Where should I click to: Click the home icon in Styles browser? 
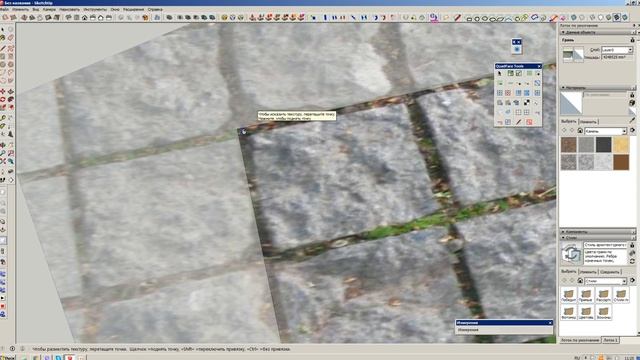click(x=580, y=280)
